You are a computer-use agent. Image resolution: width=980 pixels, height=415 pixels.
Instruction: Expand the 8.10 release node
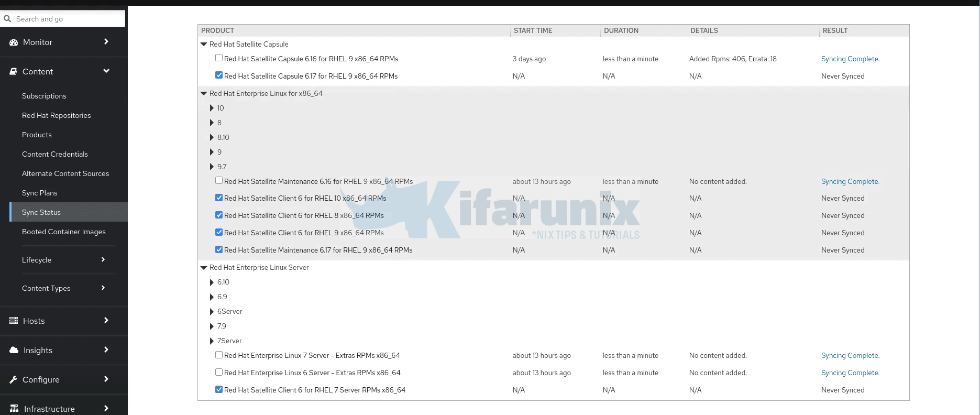pos(212,137)
